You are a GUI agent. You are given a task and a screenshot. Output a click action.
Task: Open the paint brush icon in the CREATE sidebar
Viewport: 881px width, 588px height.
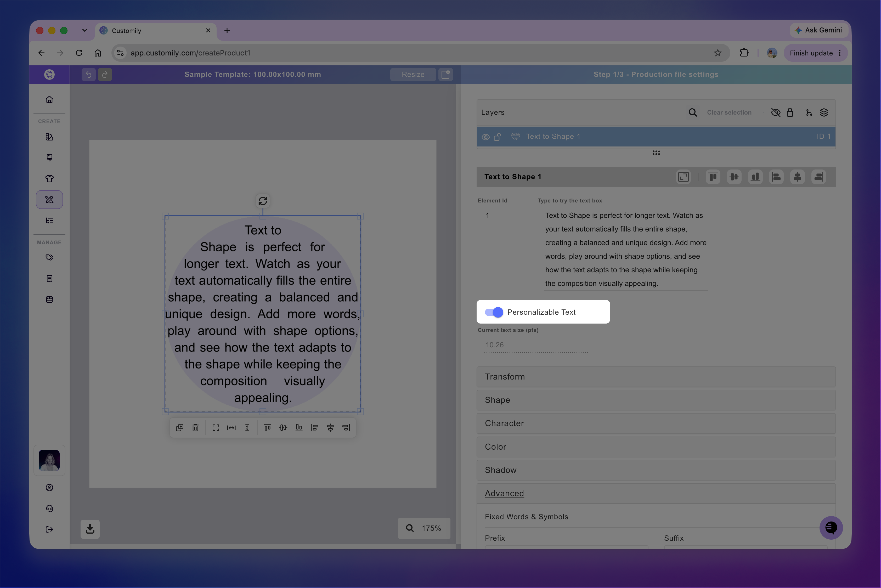(49, 157)
